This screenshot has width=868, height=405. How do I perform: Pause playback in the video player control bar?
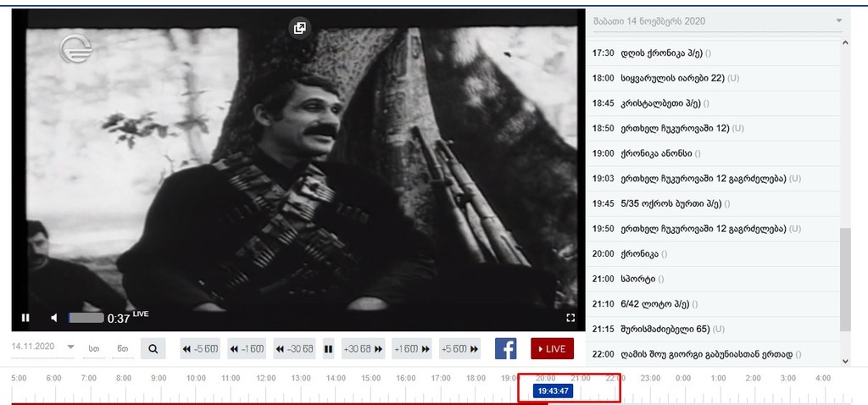pos(25,318)
